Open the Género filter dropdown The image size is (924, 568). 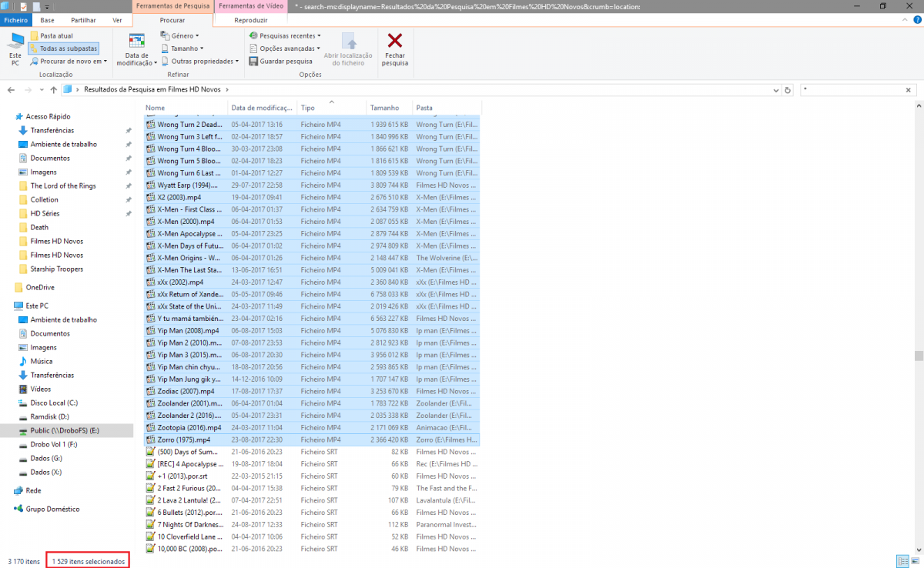tap(179, 35)
